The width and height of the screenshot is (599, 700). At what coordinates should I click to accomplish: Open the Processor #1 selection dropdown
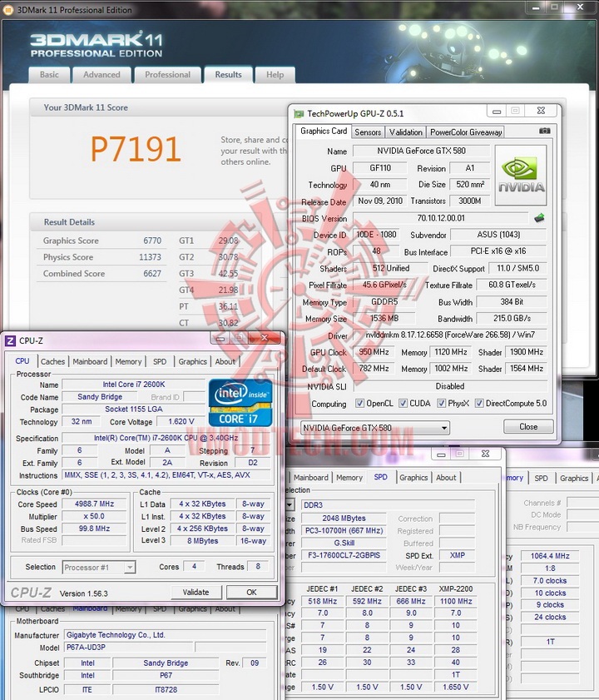(99, 568)
